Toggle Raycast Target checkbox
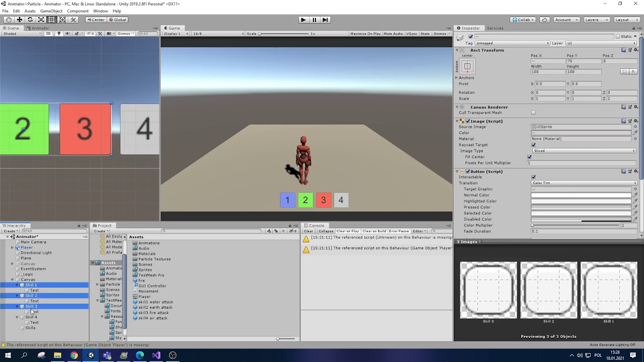644x362 pixels. click(x=533, y=145)
